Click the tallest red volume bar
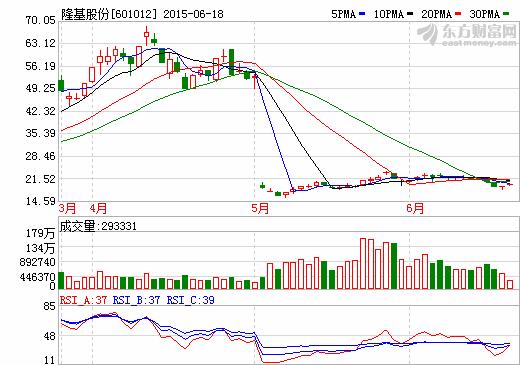This screenshot has height=365, width=520. [x=363, y=263]
